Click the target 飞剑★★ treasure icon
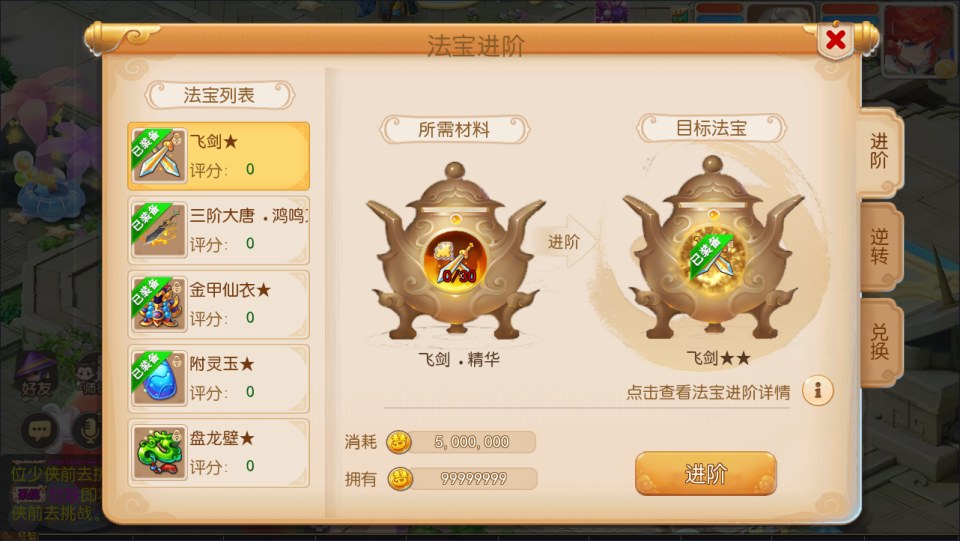The width and height of the screenshot is (960, 541). point(713,260)
